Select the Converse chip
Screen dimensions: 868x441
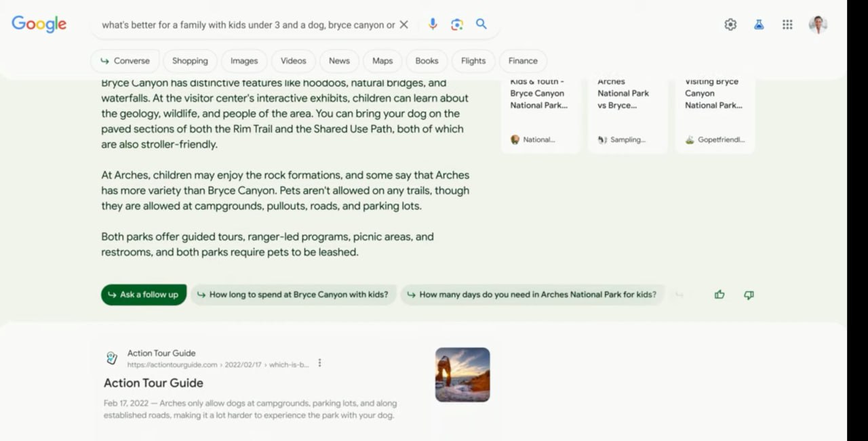click(x=125, y=60)
